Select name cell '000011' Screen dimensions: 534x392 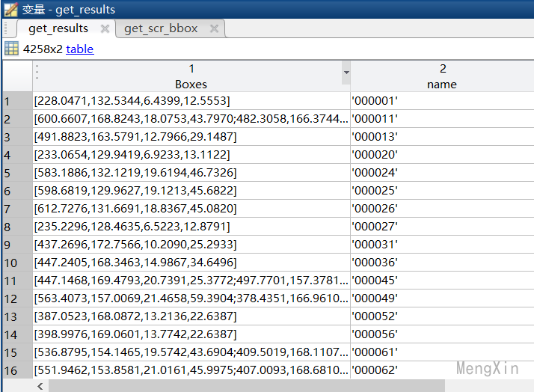[x=443, y=119]
